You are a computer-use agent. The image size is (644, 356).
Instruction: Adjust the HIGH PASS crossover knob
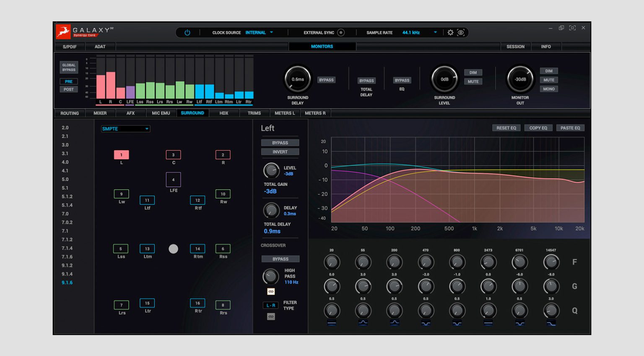click(x=270, y=276)
